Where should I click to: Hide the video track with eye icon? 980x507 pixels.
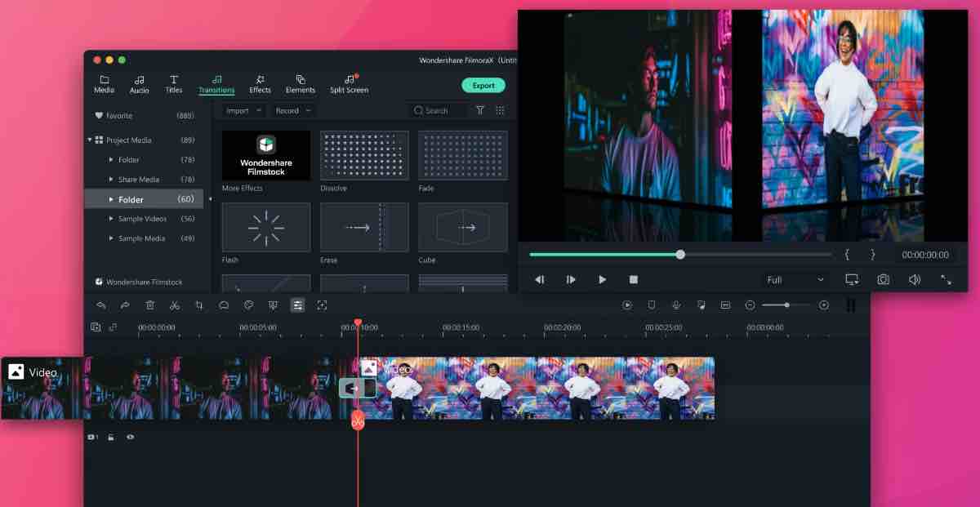(x=130, y=437)
